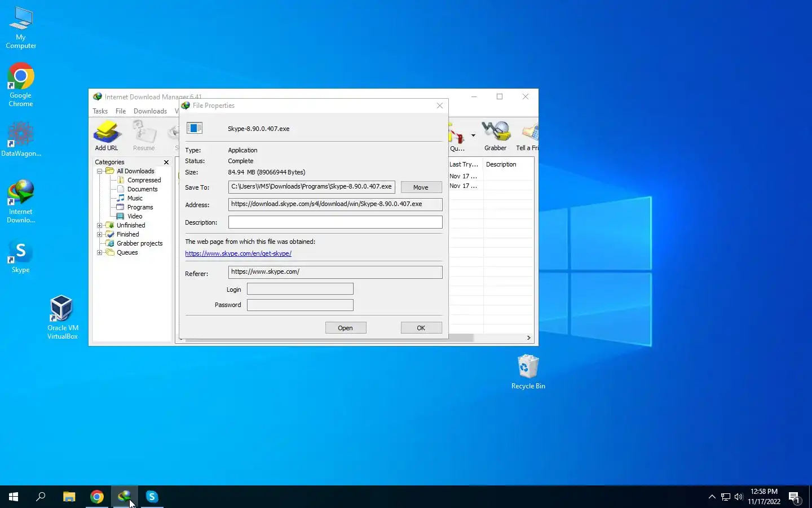
Task: Select the Compressed category icon
Action: coord(121,180)
